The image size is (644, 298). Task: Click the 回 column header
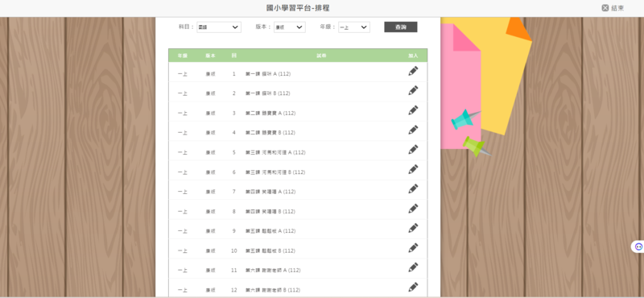[233, 56]
